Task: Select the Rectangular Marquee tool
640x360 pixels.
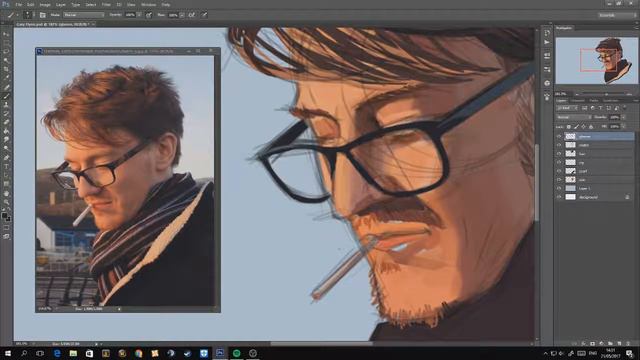Action: coord(6,43)
